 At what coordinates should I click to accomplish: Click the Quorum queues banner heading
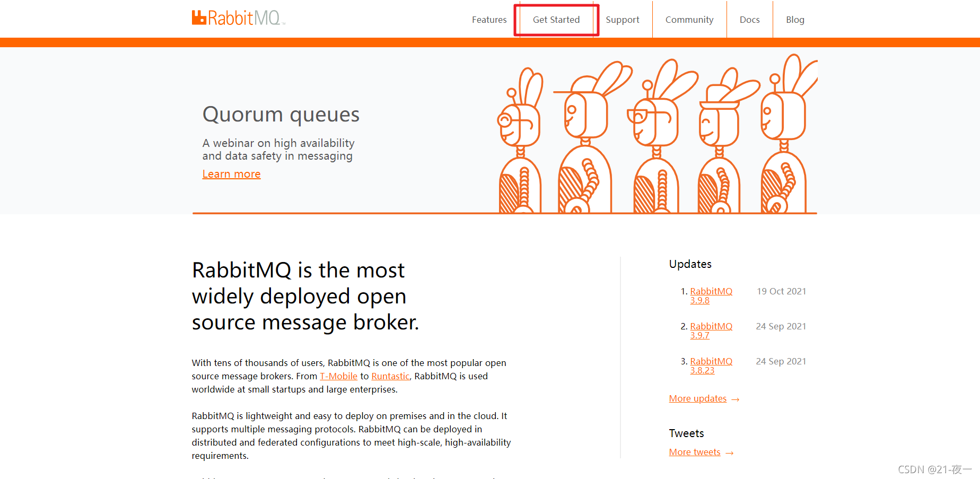coord(281,115)
